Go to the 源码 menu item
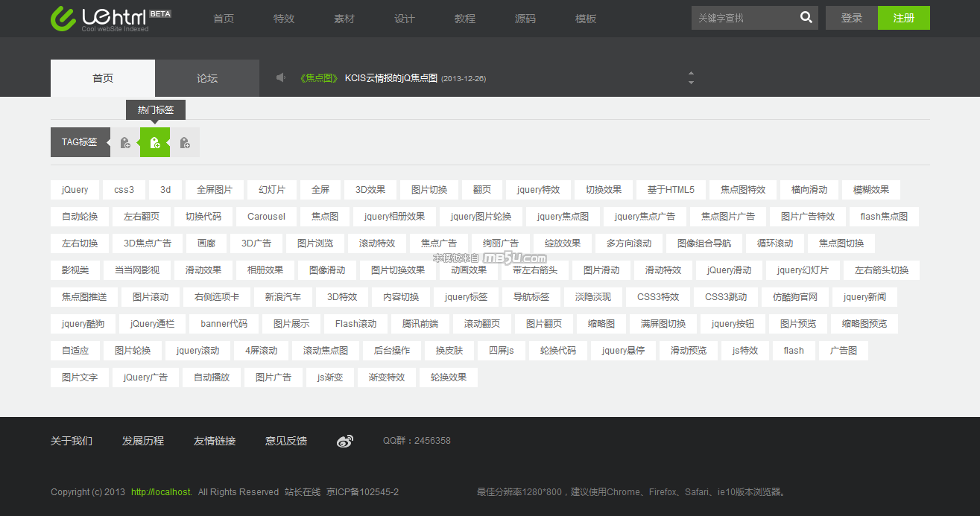This screenshot has height=516, width=980. (x=525, y=19)
